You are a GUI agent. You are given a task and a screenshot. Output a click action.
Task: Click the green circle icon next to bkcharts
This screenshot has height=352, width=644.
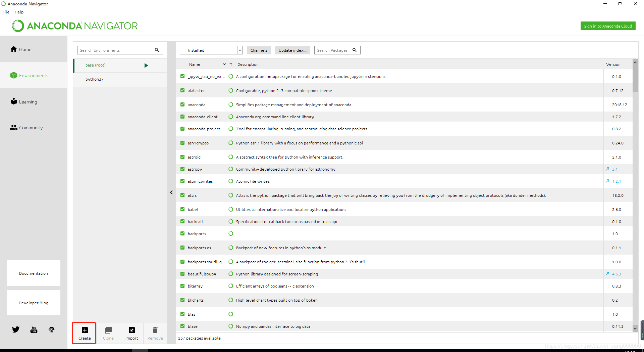point(231,300)
